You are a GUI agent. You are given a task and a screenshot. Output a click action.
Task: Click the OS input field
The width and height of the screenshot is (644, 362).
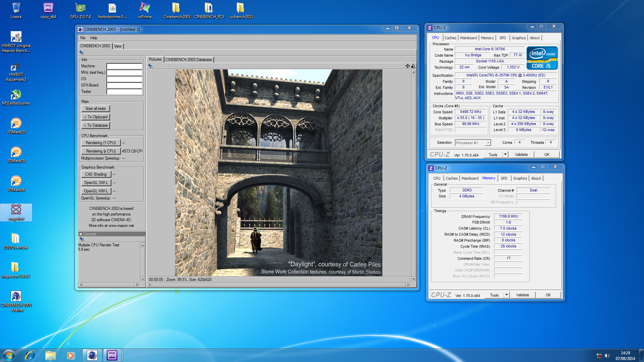coord(124,79)
